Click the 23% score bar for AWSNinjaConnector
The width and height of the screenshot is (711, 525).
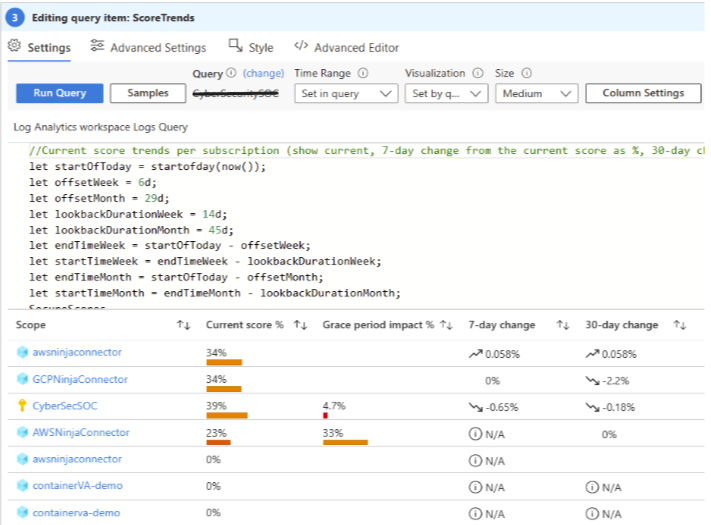pyautogui.click(x=218, y=442)
